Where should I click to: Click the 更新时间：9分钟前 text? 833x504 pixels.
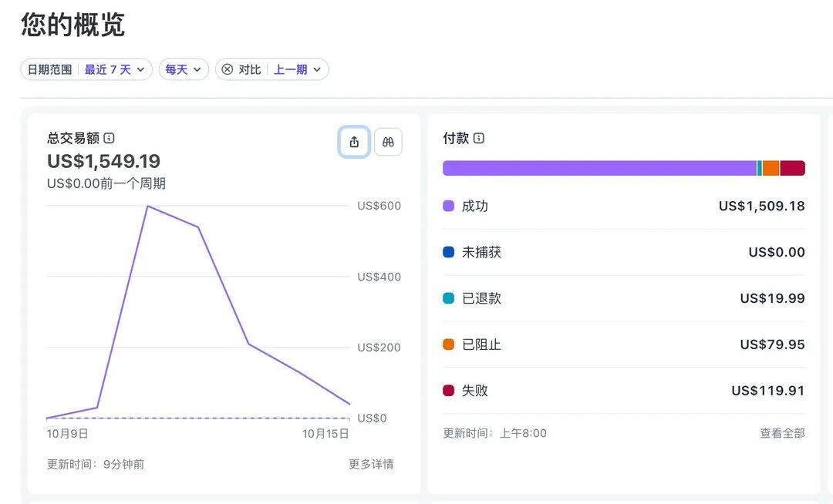tap(96, 464)
